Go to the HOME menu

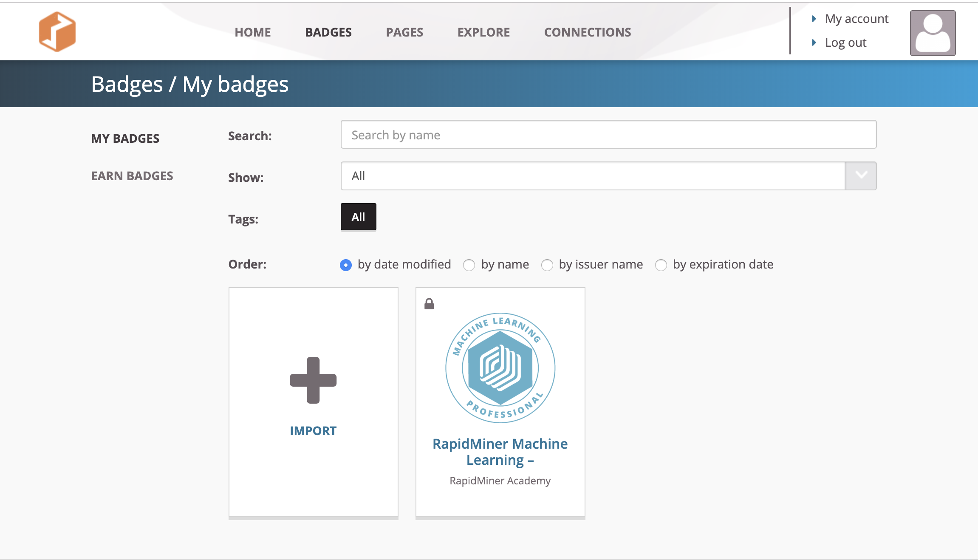point(253,32)
